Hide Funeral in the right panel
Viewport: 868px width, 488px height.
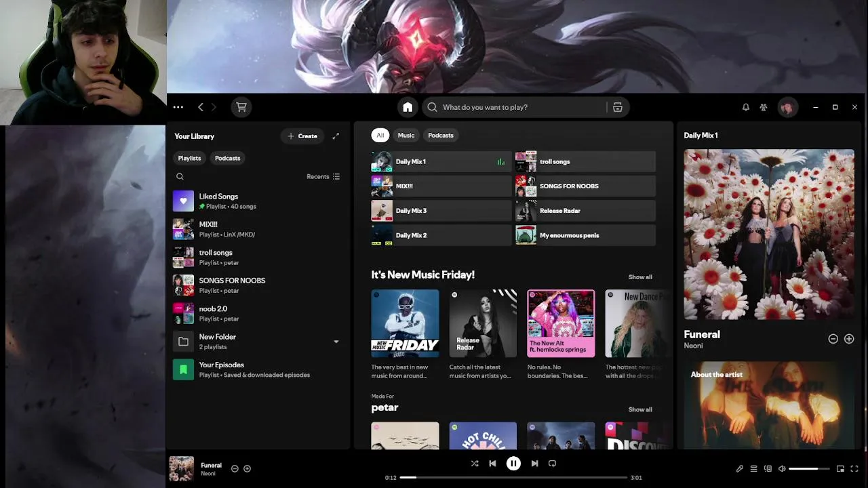(x=833, y=339)
